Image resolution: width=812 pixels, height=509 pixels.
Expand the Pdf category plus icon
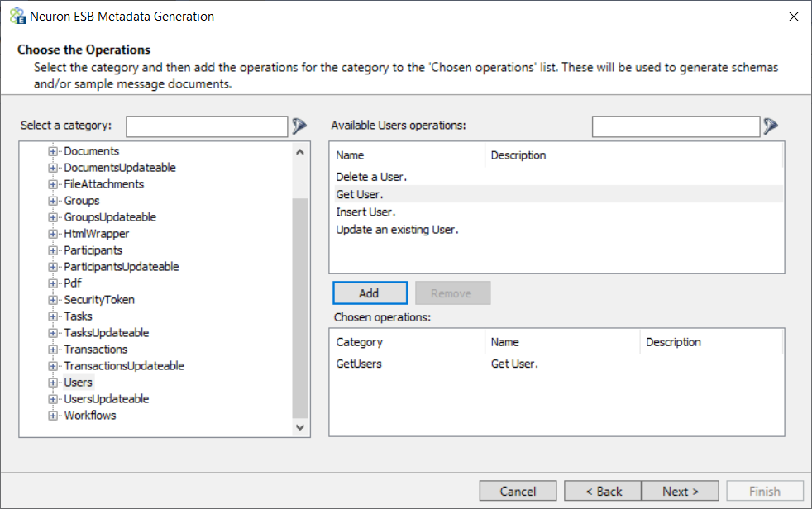pos(53,283)
